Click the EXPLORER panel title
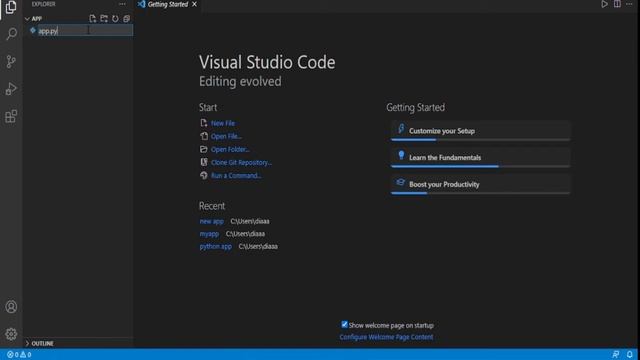 click(x=44, y=4)
